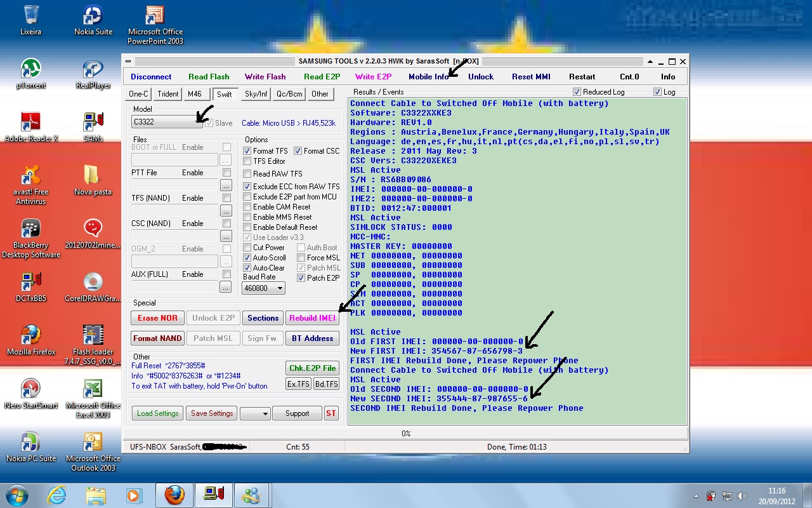812x508 pixels.
Task: Launch CorelDRAW Graphics shortcut
Action: coord(93,287)
